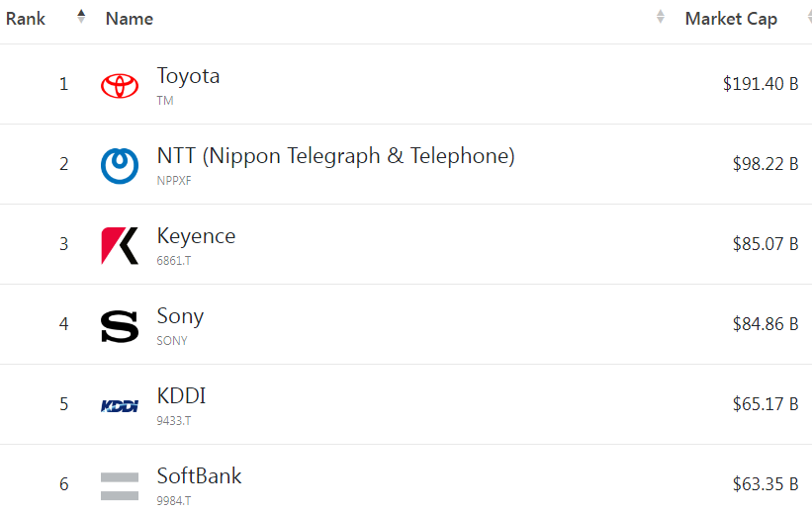Click the NTT blue circle logo

point(120,165)
